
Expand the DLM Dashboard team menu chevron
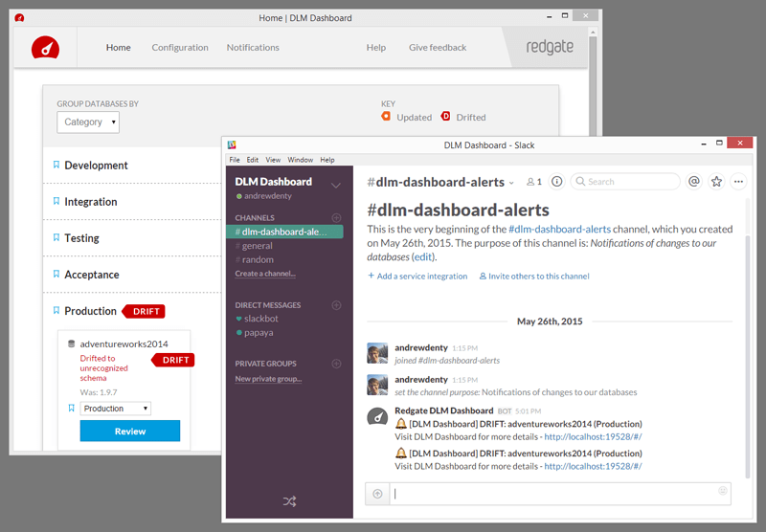pos(336,186)
